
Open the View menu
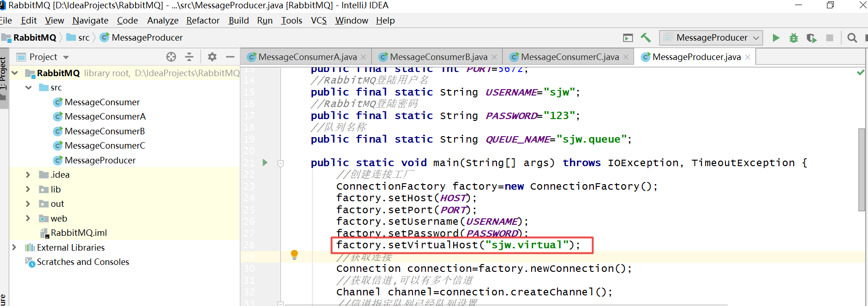point(54,20)
